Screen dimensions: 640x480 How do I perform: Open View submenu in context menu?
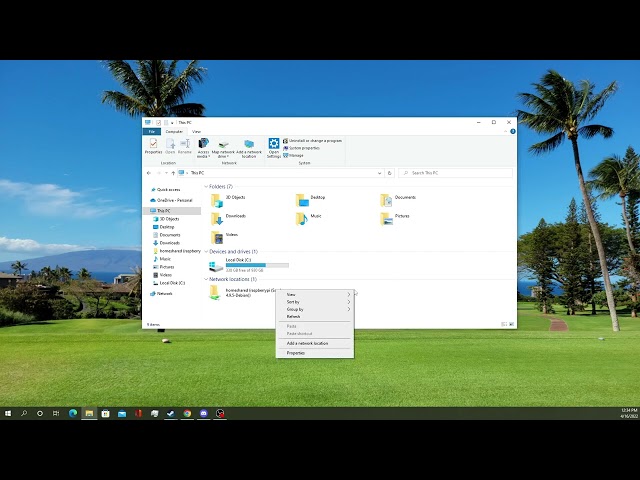pos(314,294)
